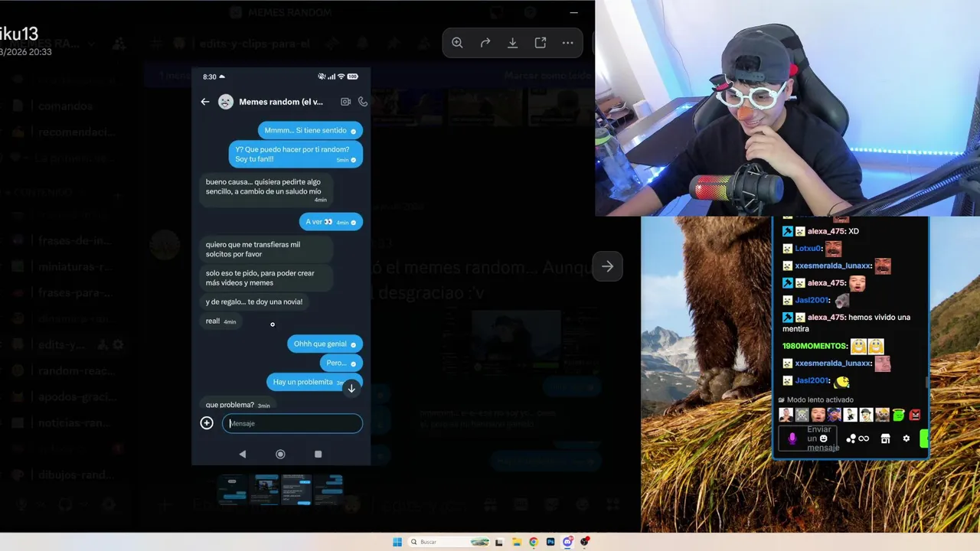Image resolution: width=980 pixels, height=551 pixels.
Task: Click username Lotxu0 in stream chat
Action: point(807,249)
